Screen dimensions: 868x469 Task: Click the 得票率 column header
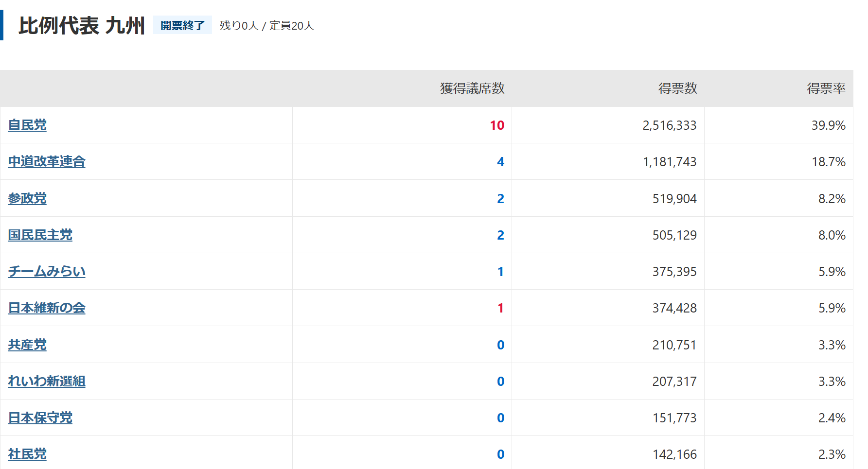click(x=826, y=88)
